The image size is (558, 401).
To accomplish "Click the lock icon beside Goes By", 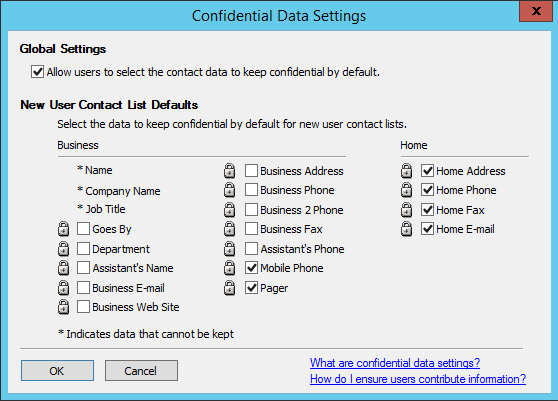I will click(x=63, y=229).
